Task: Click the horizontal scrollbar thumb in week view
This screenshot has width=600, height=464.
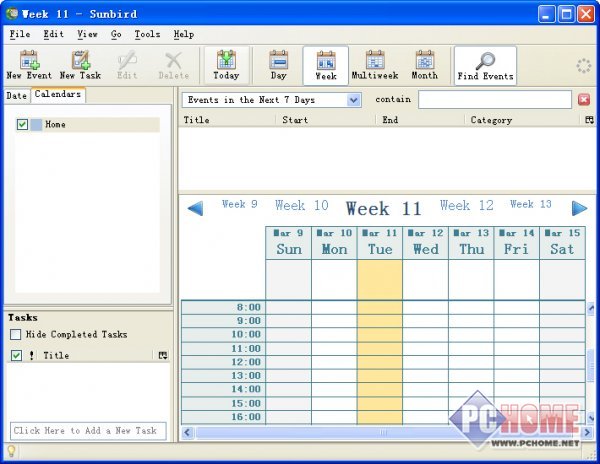Action: (383, 433)
